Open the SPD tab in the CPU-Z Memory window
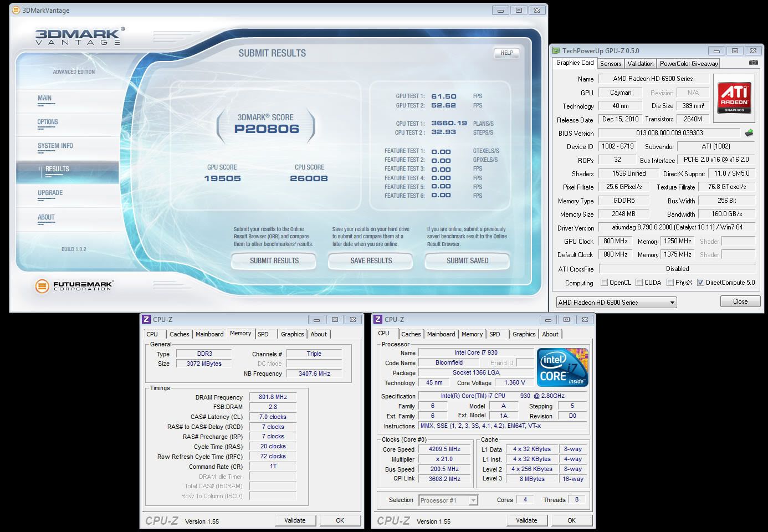Screen dimensions: 768x532 pos(263,334)
